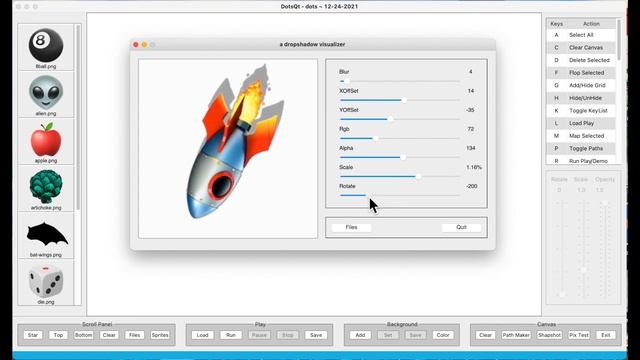Viewport: 640px width, 360px height.
Task: Click the Action column header
Action: click(591, 24)
